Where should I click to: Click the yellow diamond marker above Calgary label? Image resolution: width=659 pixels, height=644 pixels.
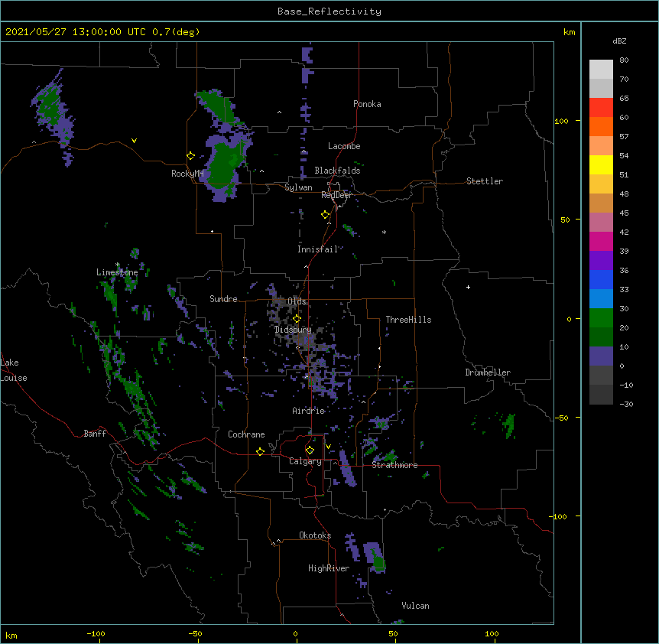[x=310, y=450]
